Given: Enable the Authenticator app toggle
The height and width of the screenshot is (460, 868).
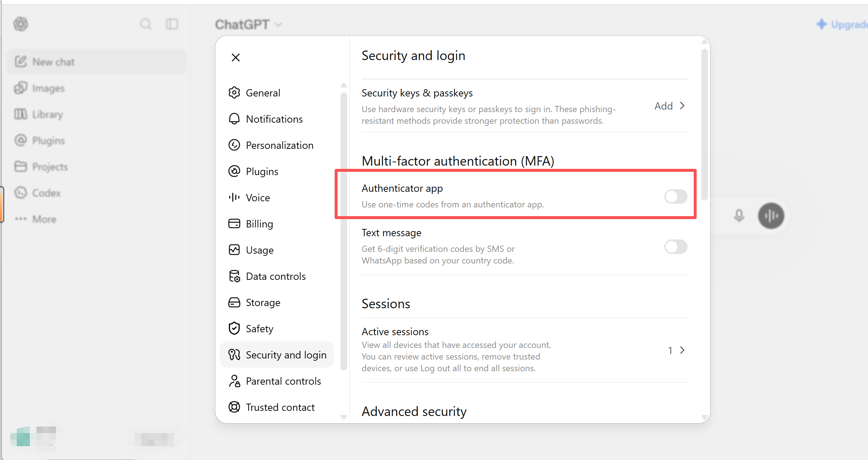Looking at the screenshot, I should pos(676,197).
